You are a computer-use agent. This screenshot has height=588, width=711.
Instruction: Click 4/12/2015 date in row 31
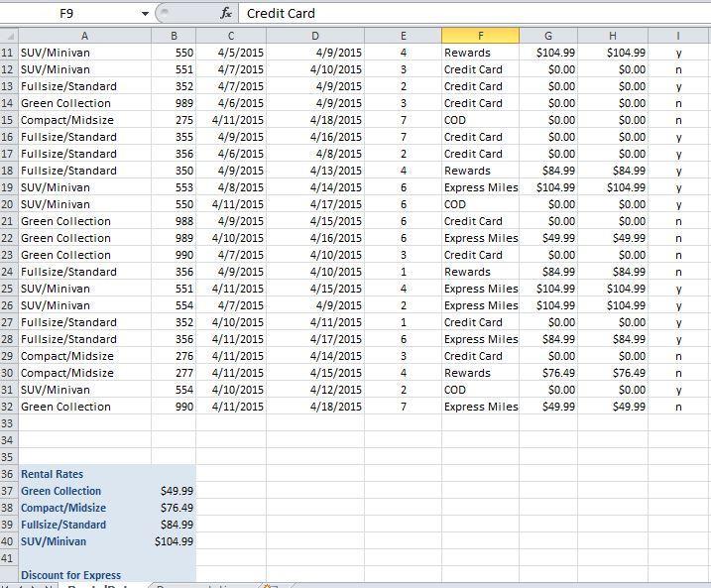coord(315,390)
